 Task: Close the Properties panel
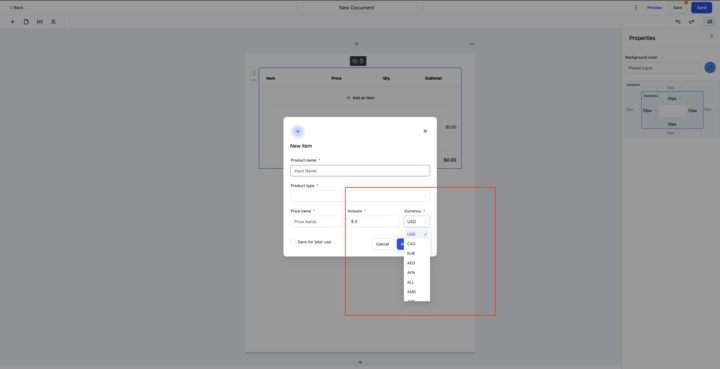tap(712, 36)
